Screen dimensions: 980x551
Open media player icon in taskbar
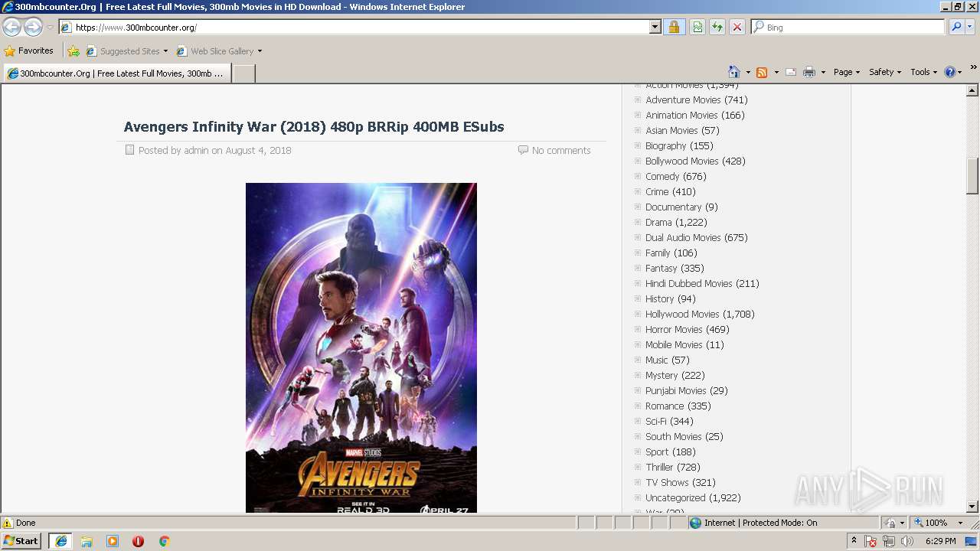click(113, 541)
